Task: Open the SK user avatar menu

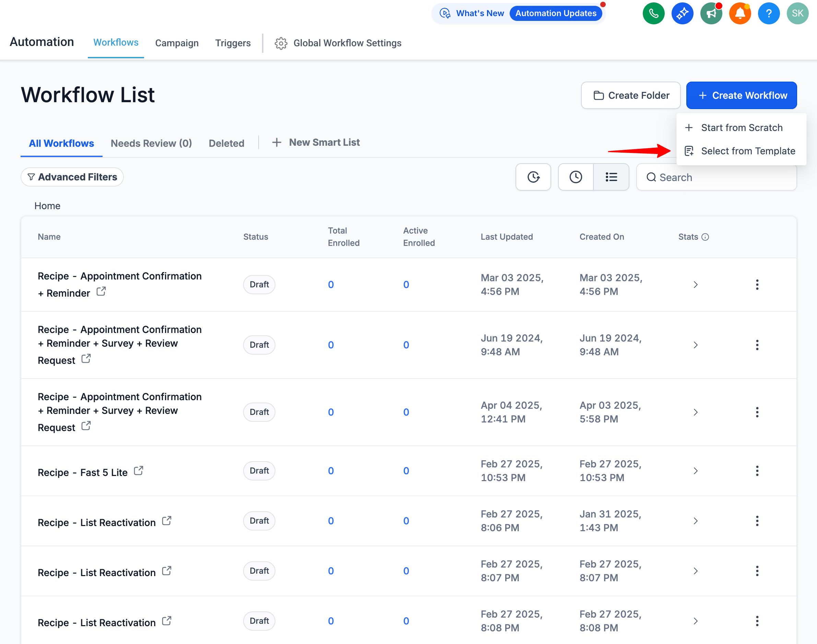Action: [797, 14]
